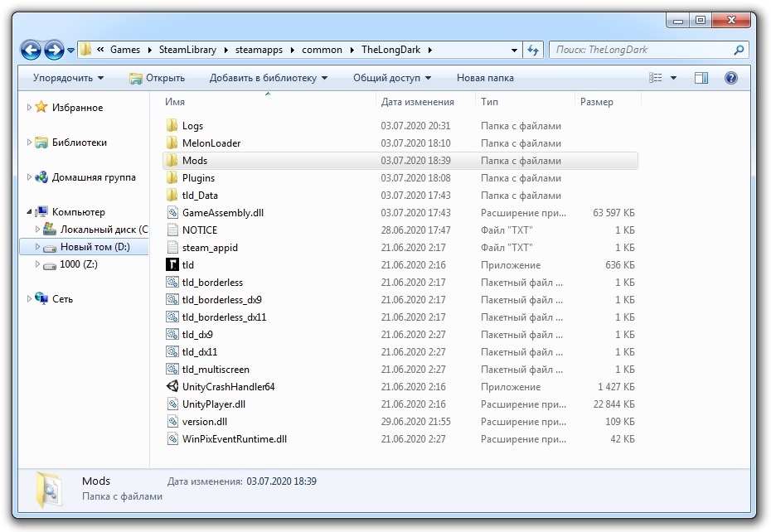The image size is (771, 532).
Task: Click the Mods folder thumbnail in details pane
Action: (49, 489)
